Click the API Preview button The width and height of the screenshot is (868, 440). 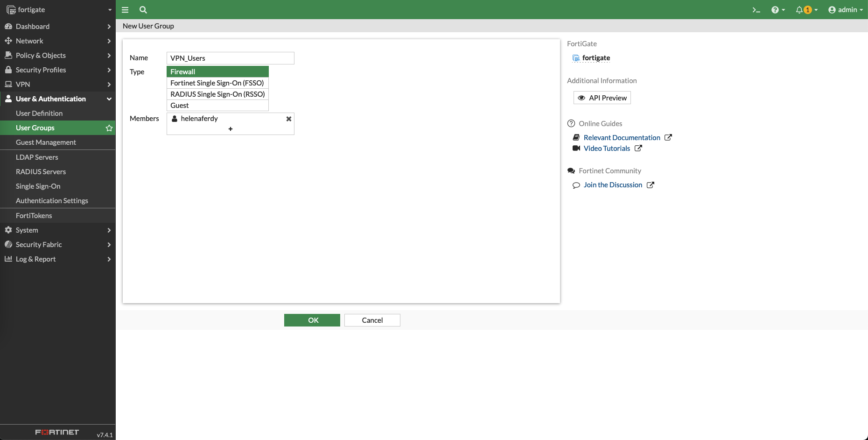[602, 98]
